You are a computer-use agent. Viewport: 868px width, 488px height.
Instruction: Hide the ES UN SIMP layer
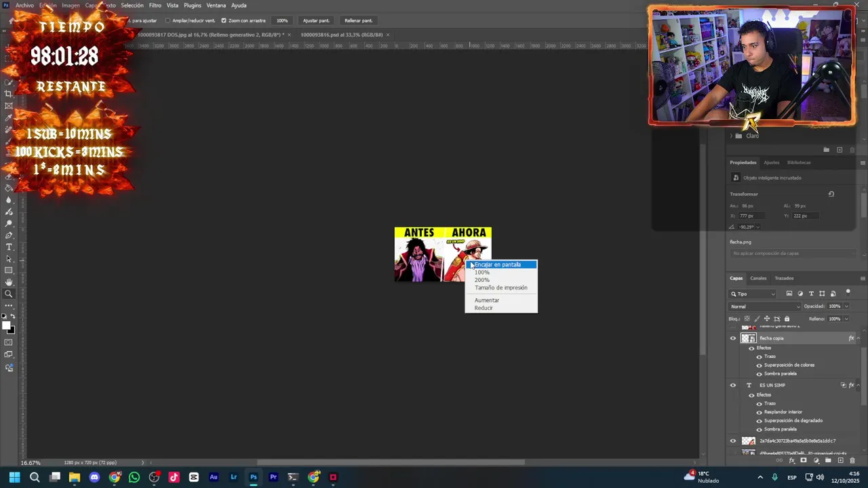(x=733, y=385)
